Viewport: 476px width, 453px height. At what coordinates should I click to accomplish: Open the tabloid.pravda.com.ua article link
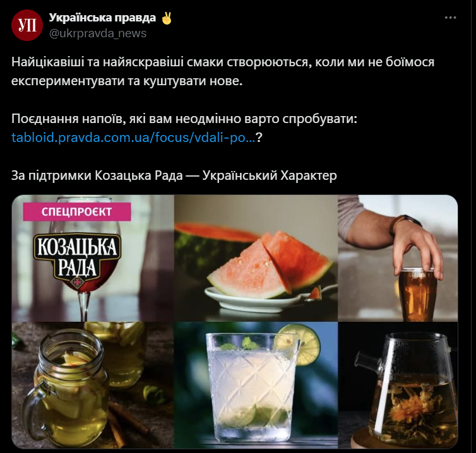[x=133, y=138]
